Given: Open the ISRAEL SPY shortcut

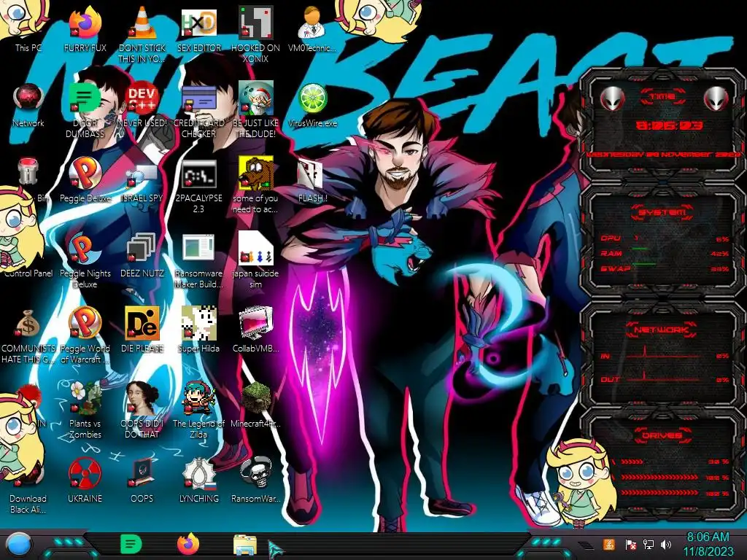Looking at the screenshot, I should pos(142,174).
